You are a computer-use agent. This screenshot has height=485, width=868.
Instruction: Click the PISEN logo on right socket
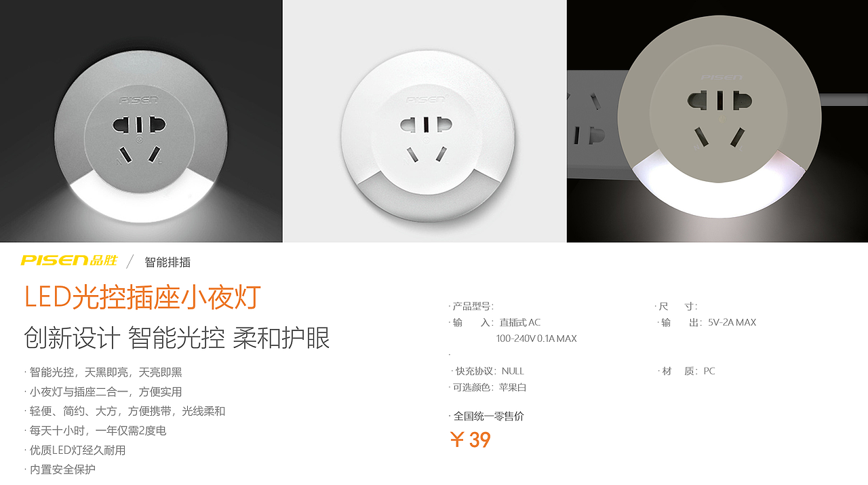pyautogui.click(x=721, y=77)
